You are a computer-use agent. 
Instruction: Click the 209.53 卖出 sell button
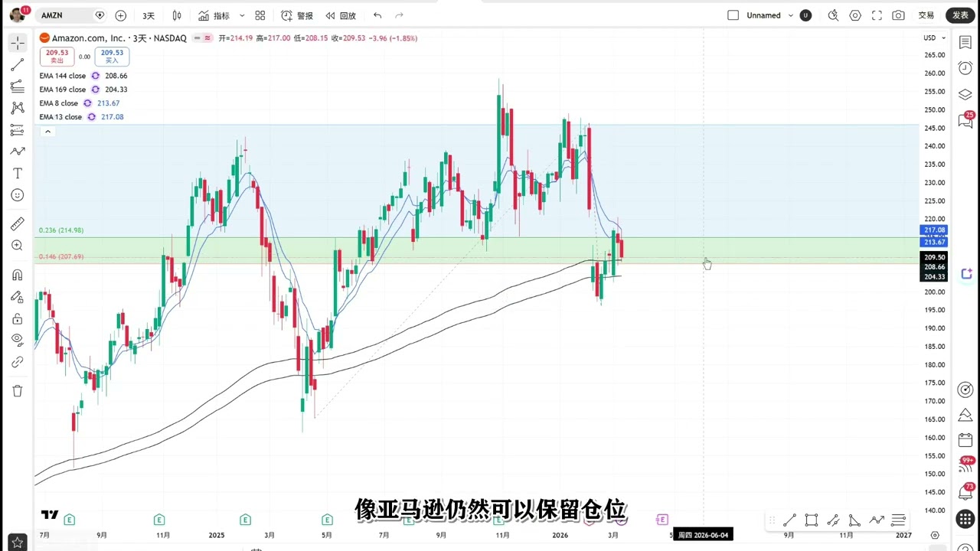tap(57, 57)
